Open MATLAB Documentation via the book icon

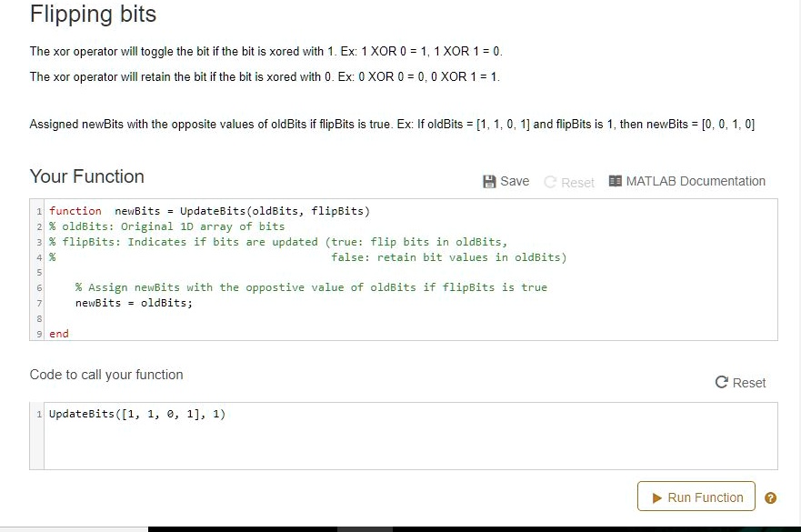(x=616, y=181)
